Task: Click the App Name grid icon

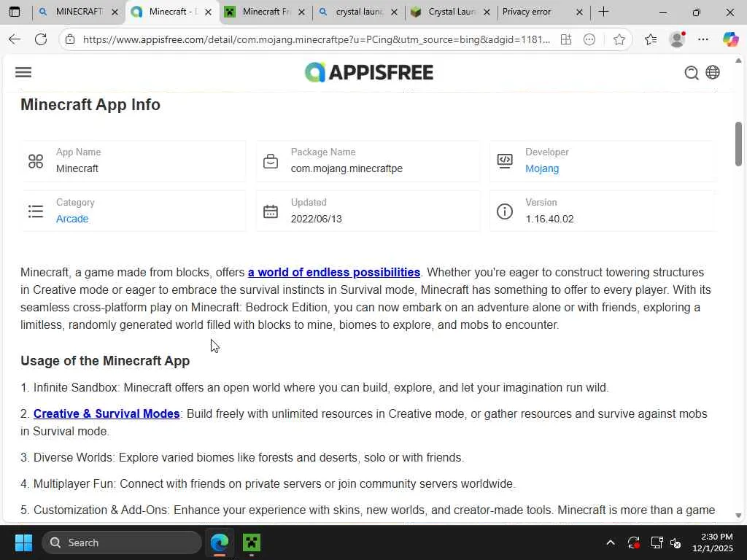Action: point(36,161)
